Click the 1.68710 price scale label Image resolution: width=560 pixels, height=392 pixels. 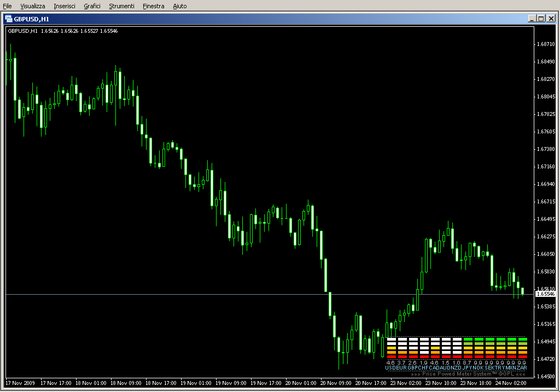[x=546, y=44]
